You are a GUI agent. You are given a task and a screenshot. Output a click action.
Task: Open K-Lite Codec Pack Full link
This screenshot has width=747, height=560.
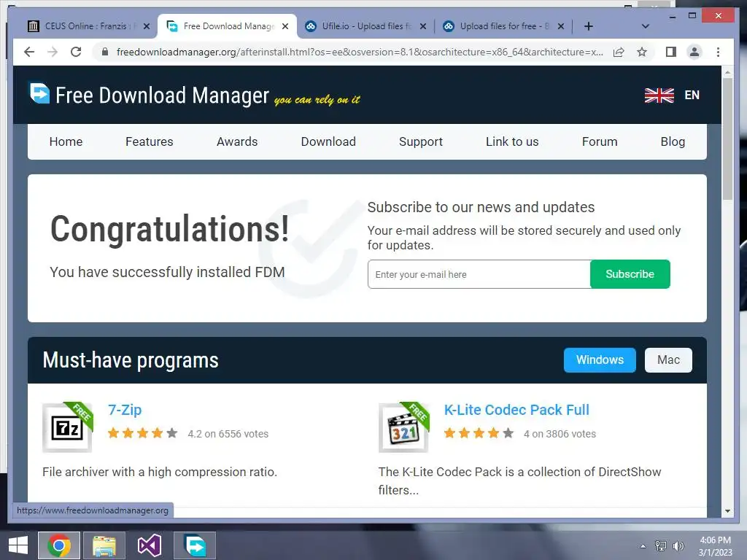click(x=516, y=410)
